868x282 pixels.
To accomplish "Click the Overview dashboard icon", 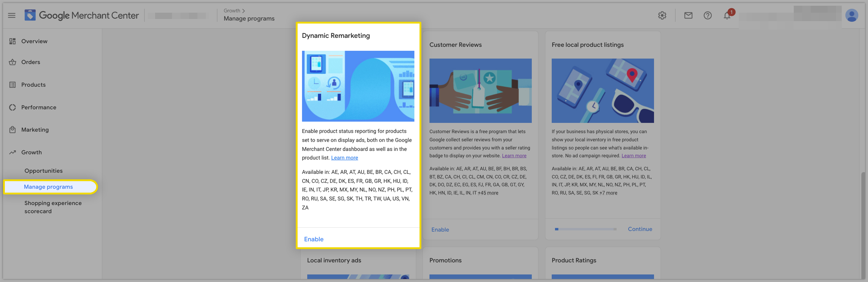I will (12, 41).
